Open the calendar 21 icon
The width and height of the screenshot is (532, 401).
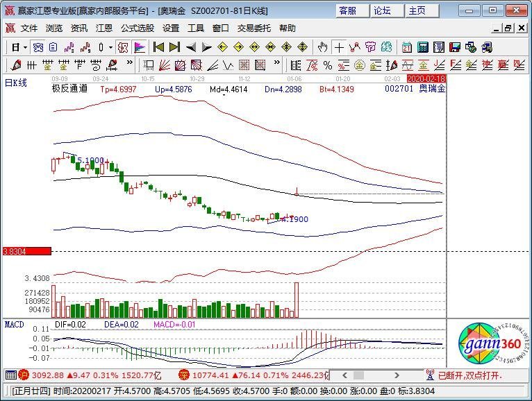point(406,47)
